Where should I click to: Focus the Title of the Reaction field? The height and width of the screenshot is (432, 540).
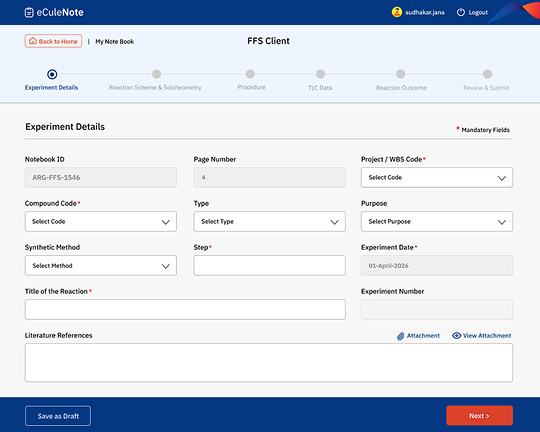pos(185,309)
